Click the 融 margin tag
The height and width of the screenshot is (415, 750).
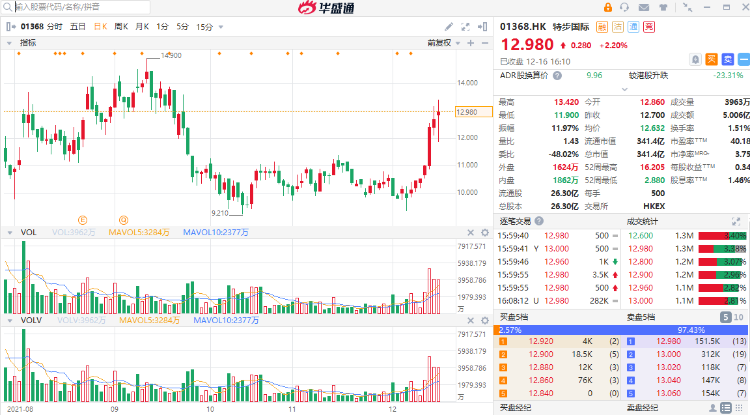pyautogui.click(x=602, y=27)
